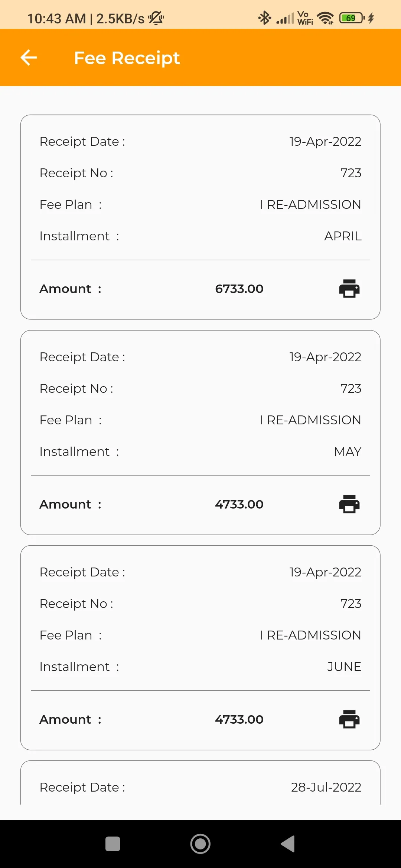Tap the Android back triangle button
401x868 pixels.
288,844
